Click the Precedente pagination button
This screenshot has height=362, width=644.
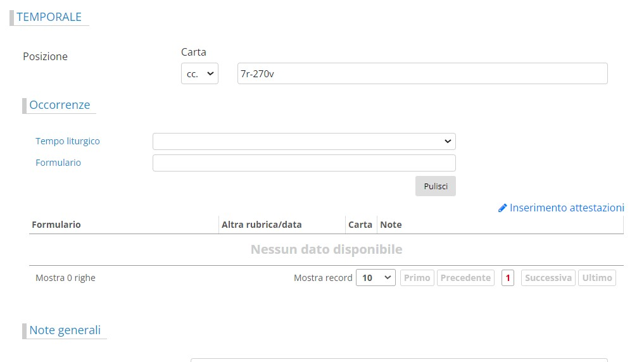click(465, 278)
